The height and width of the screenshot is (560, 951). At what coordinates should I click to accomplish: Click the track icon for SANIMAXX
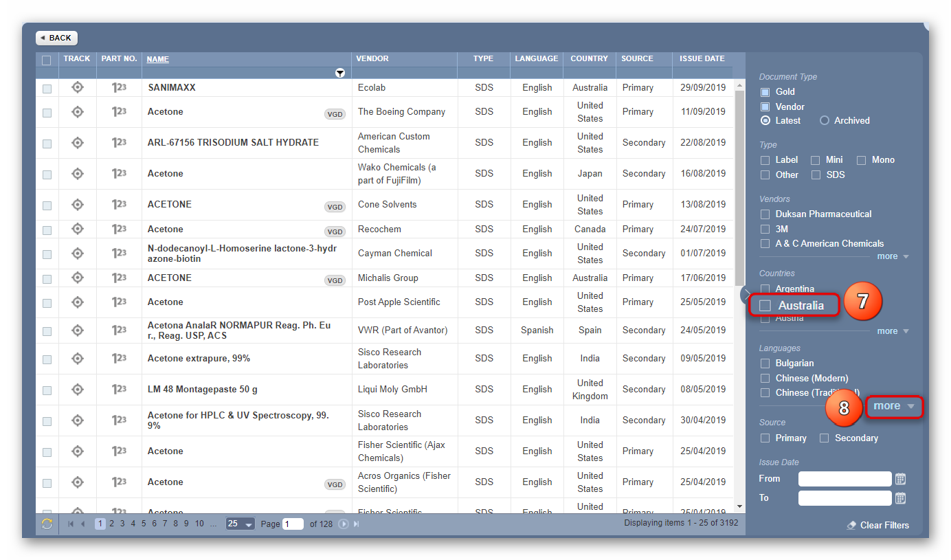click(x=77, y=87)
